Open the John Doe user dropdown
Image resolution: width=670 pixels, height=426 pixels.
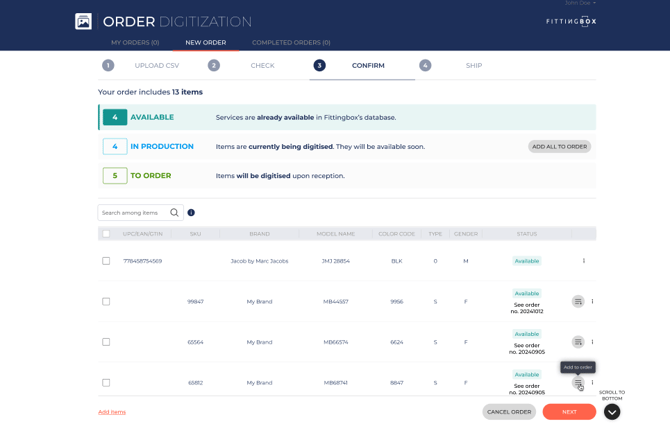(x=580, y=3)
